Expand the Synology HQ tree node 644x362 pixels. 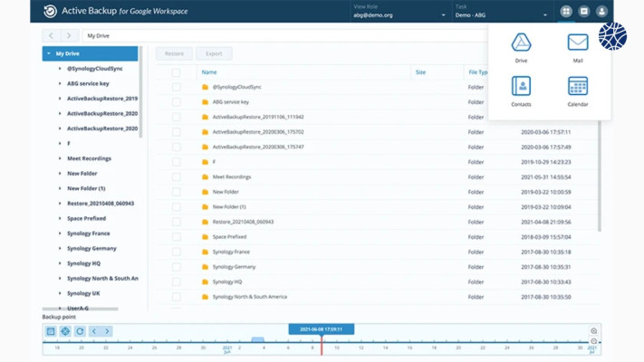tap(60, 263)
